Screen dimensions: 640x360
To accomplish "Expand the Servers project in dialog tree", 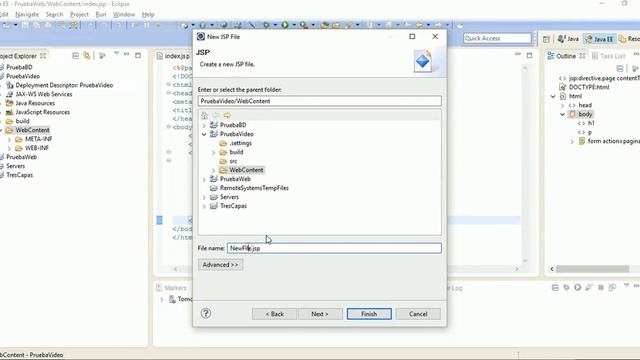I will pos(204,197).
